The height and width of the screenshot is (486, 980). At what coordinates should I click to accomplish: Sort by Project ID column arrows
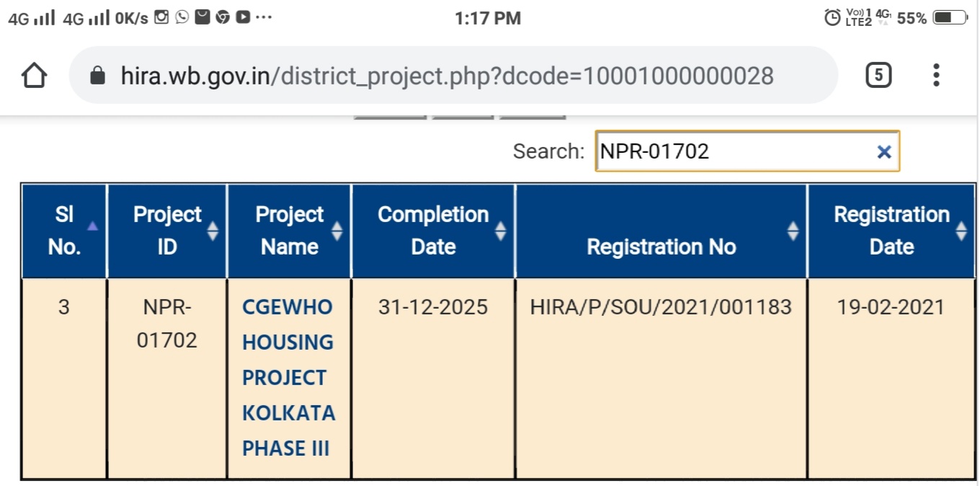click(x=213, y=231)
